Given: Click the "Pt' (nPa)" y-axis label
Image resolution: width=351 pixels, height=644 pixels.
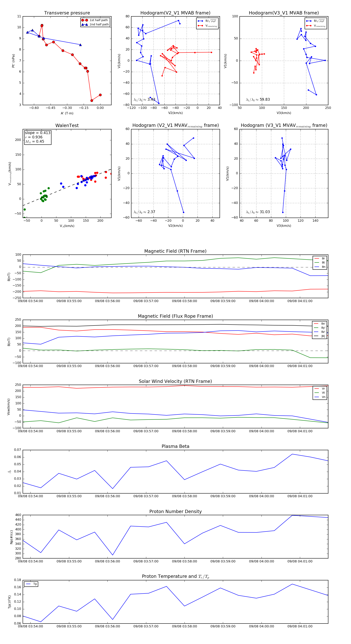Looking at the screenshot, I should pos(13,61).
